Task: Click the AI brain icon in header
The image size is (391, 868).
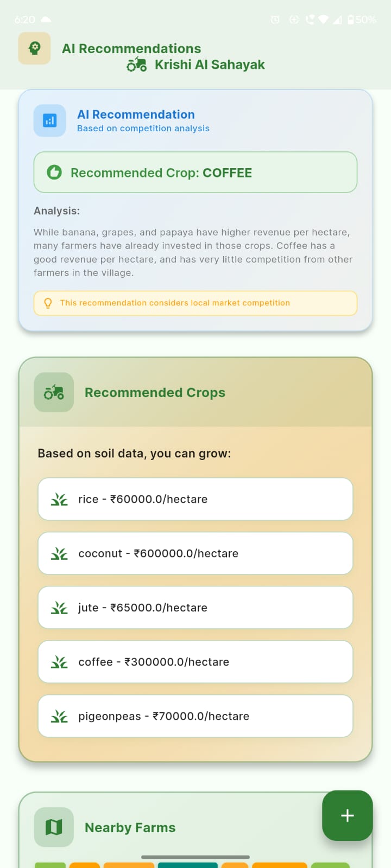Action: coord(34,48)
